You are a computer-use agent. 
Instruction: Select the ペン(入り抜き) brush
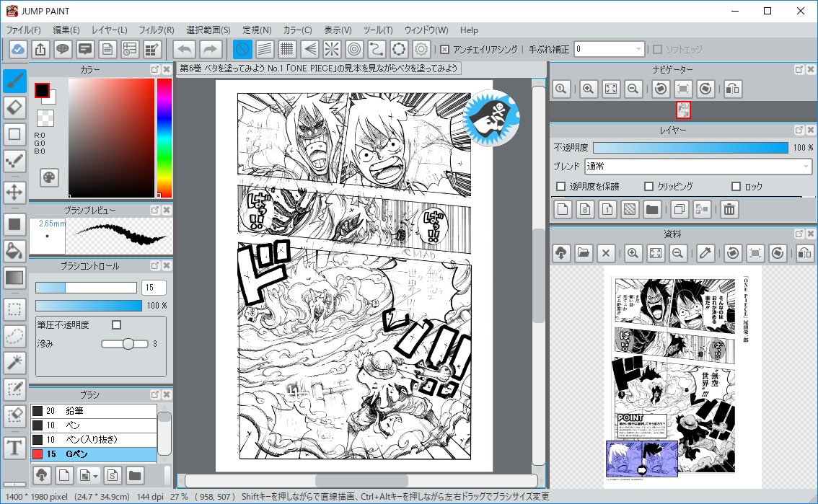94,439
